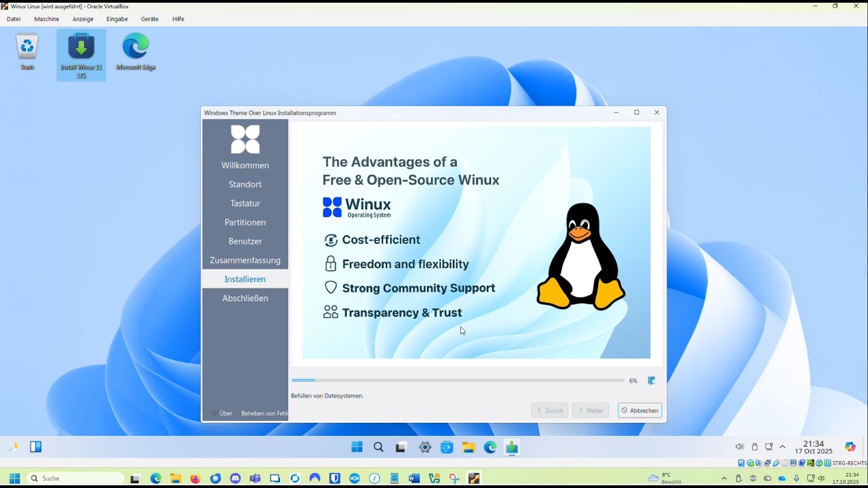Select the Abschließen installer step

pos(245,298)
